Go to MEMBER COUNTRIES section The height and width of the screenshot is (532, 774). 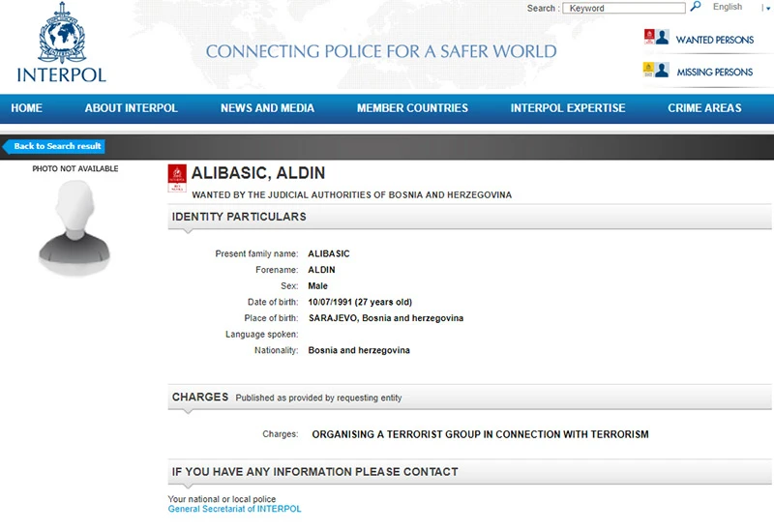pos(412,108)
